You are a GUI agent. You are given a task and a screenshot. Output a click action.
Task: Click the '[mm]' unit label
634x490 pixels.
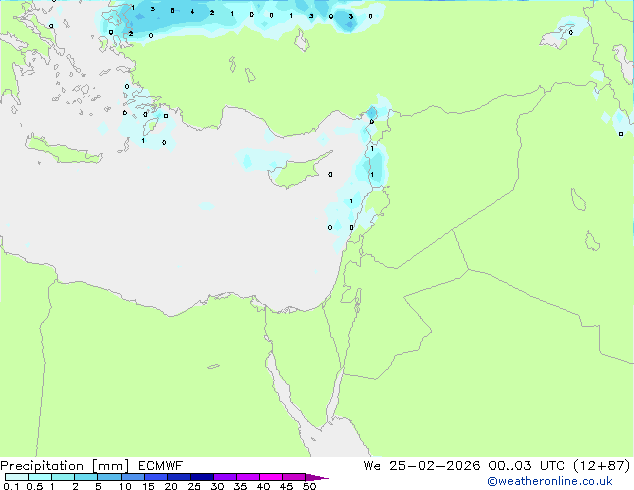click(x=111, y=466)
